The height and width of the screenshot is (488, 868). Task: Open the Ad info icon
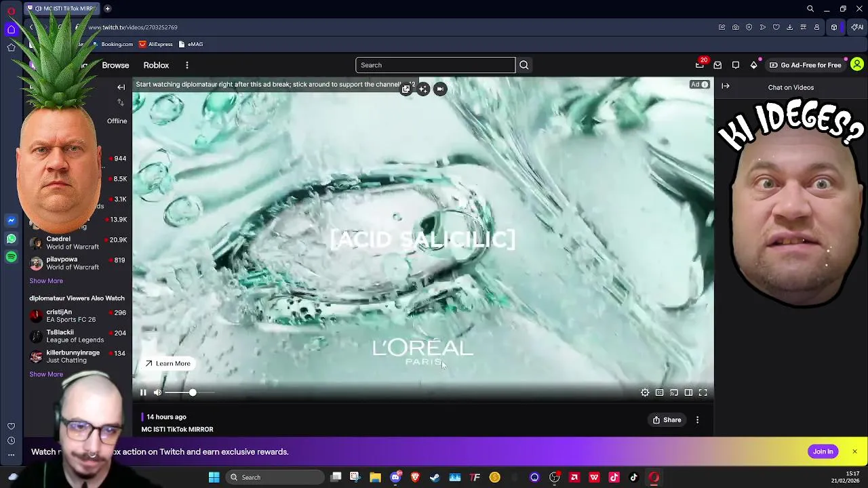(x=705, y=85)
